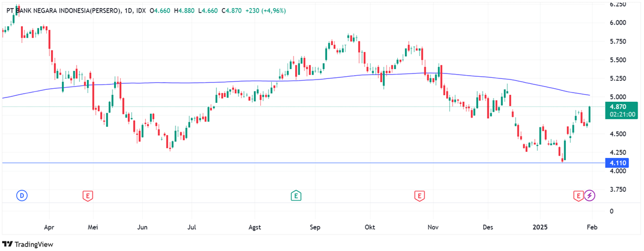The width and height of the screenshot is (644, 251).
Task: Click the 3.750 price scale label
Action: (x=617, y=189)
